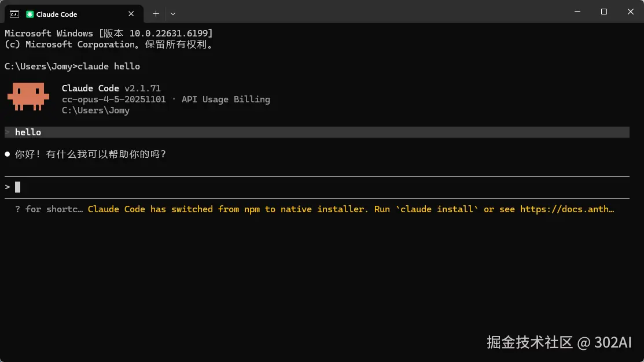Click the '? for shortc…' hint text

click(x=49, y=209)
